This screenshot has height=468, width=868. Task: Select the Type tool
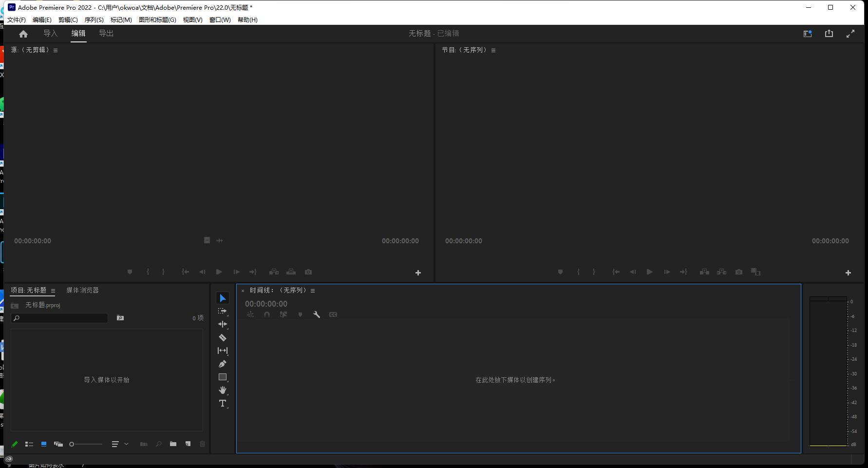pos(223,403)
